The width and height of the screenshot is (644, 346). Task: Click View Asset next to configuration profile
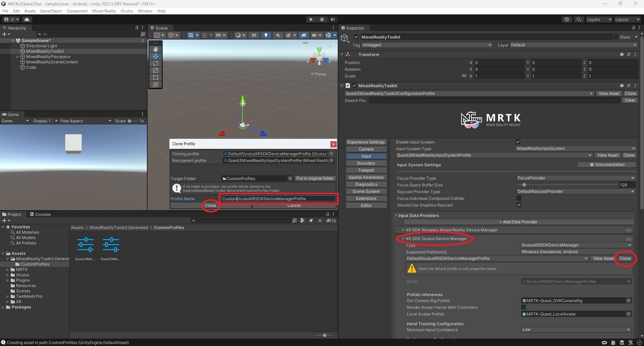point(609,93)
